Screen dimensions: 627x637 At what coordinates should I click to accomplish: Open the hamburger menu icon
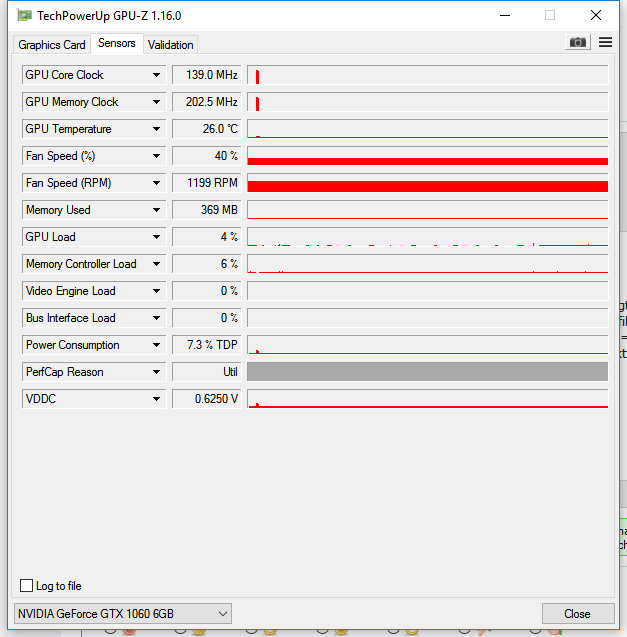click(605, 42)
